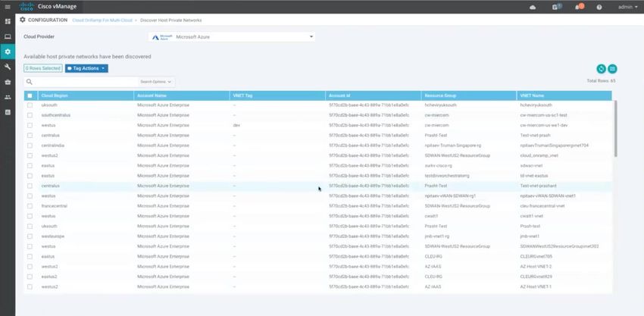Screen dimensions: 644x316
Task: Click the search magnifier icon
Action: 29,82
